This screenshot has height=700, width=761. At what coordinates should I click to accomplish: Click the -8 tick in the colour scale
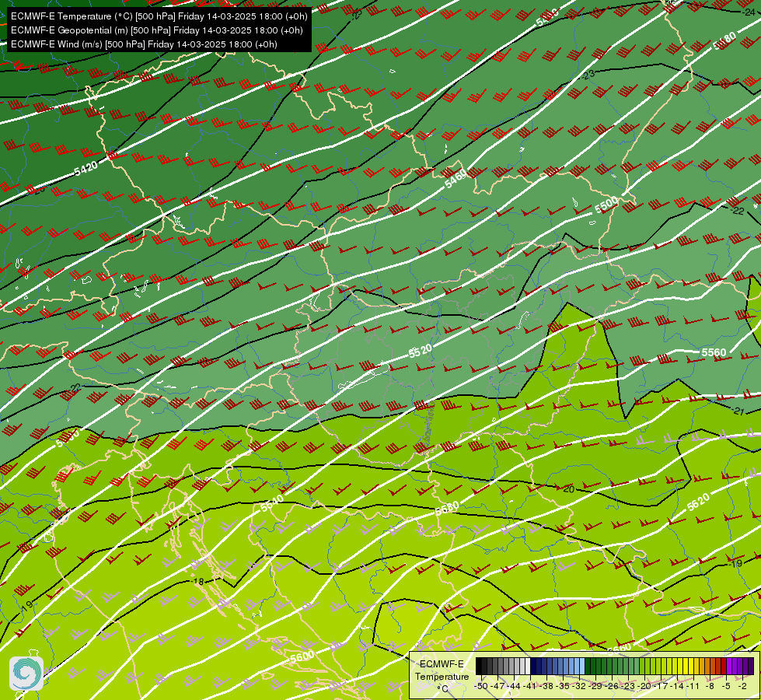[710, 686]
